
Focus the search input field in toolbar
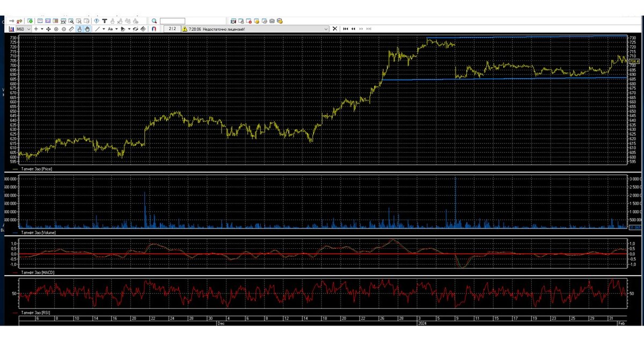172,21
